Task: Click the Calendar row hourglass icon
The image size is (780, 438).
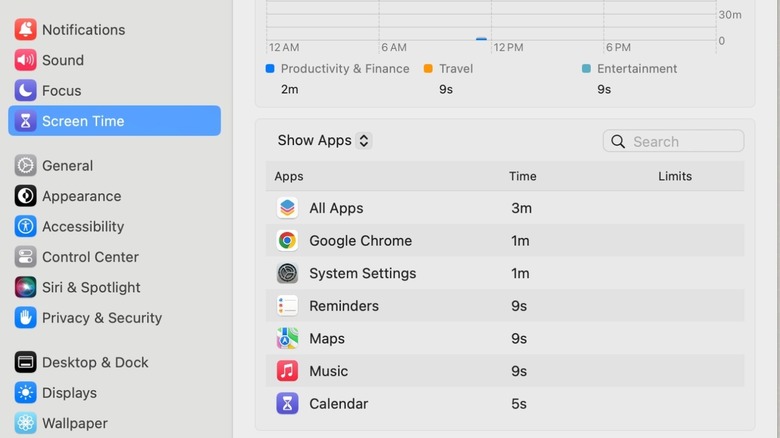Action: click(287, 404)
